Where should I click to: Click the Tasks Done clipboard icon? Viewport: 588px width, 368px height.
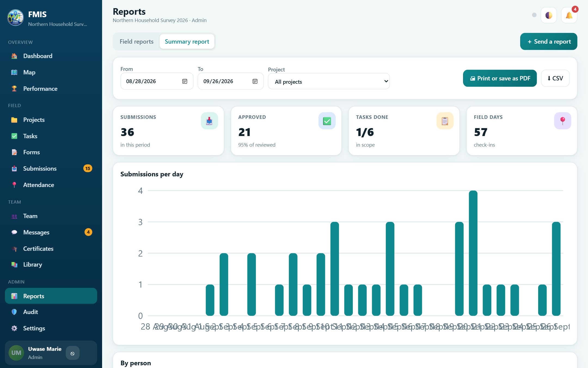click(445, 121)
